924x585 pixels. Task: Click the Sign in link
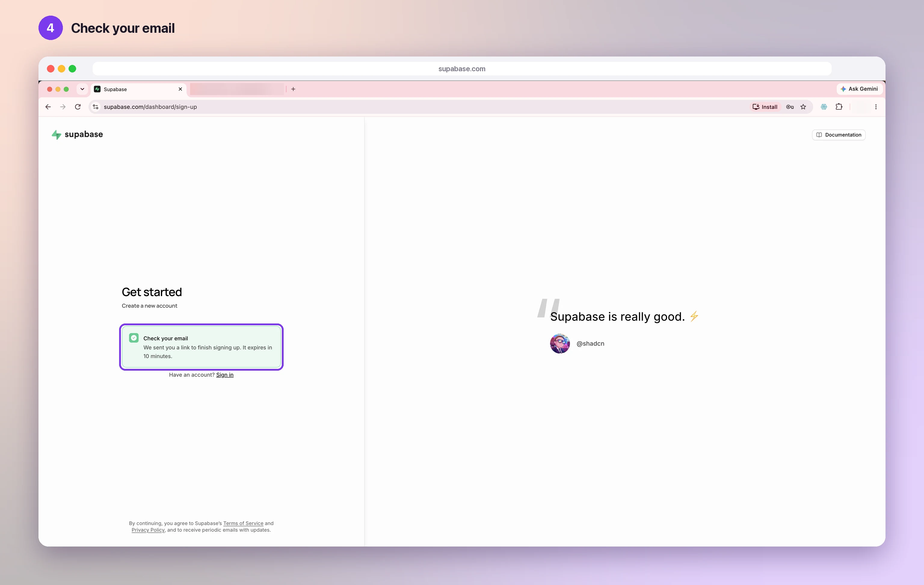[x=224, y=375]
